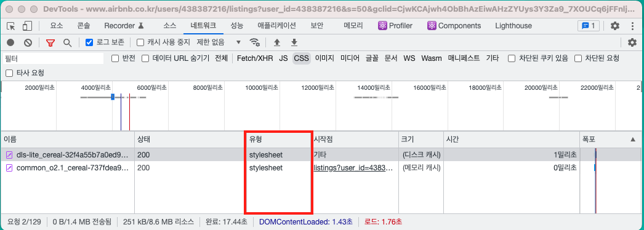Screen dimensions: 644x230
Task: Enable the 데이터 URL 숨기기 checkbox
Action: [x=145, y=58]
